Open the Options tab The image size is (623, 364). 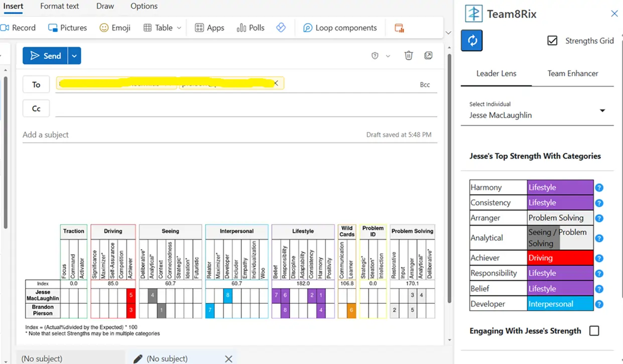(144, 6)
